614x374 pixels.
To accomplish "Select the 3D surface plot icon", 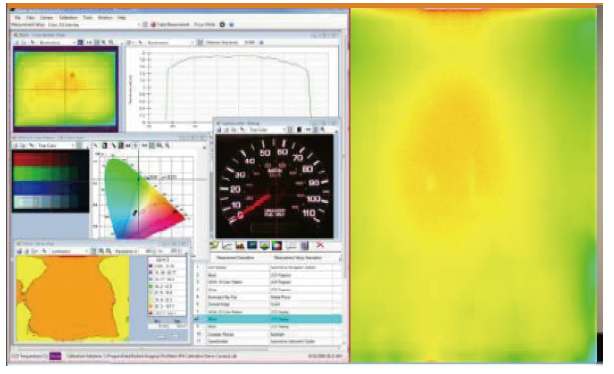I will coord(264,246).
